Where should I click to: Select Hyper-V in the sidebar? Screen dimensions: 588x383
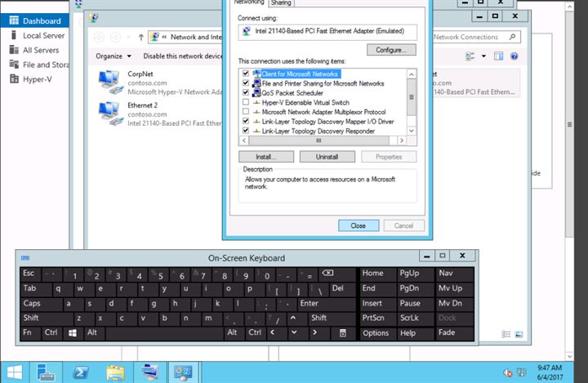[30, 79]
